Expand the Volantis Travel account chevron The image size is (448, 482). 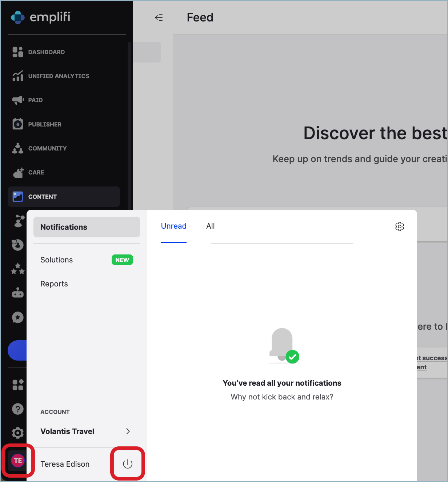(x=128, y=431)
